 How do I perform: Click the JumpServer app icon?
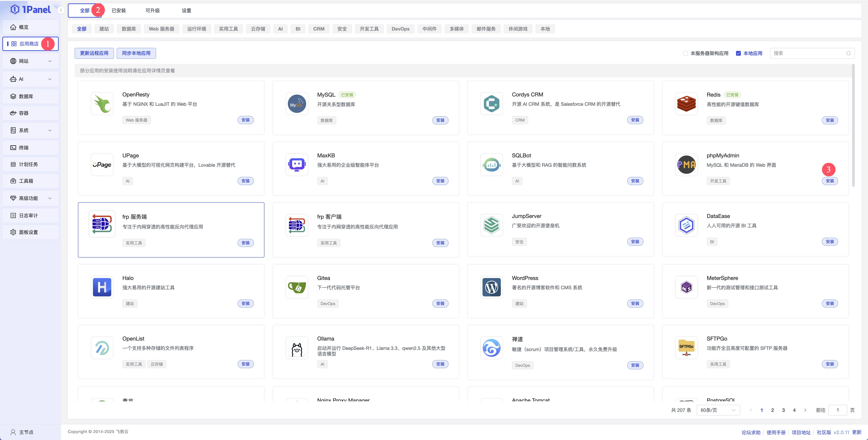point(491,225)
